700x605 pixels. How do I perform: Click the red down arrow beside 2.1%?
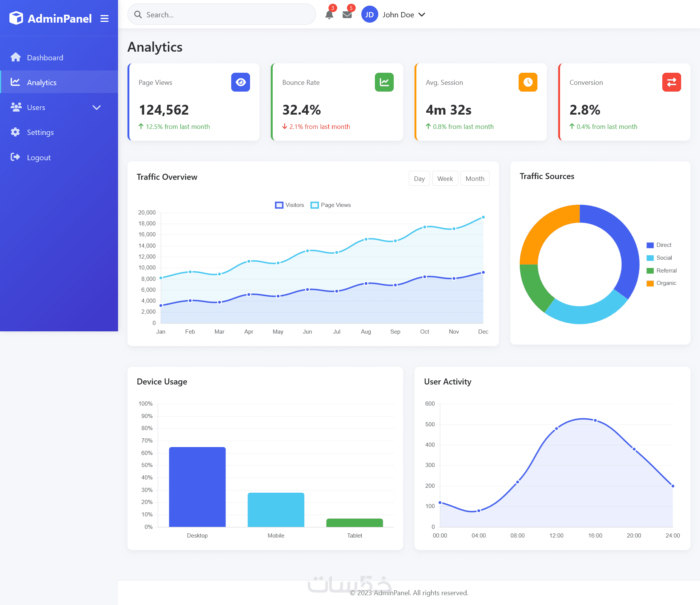point(285,126)
